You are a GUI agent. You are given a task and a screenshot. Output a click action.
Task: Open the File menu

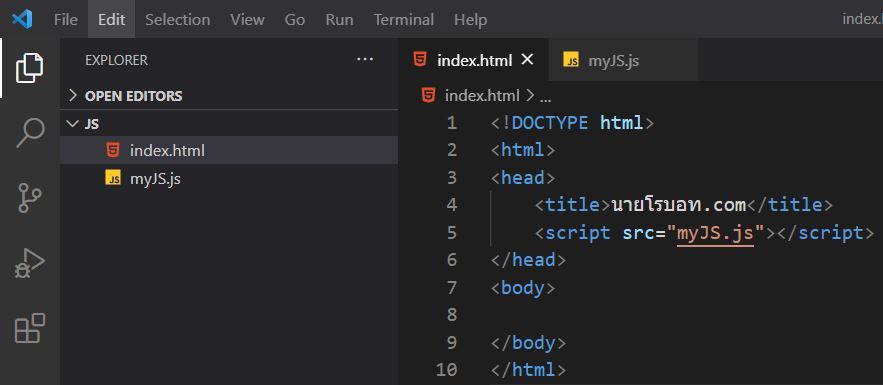point(66,20)
